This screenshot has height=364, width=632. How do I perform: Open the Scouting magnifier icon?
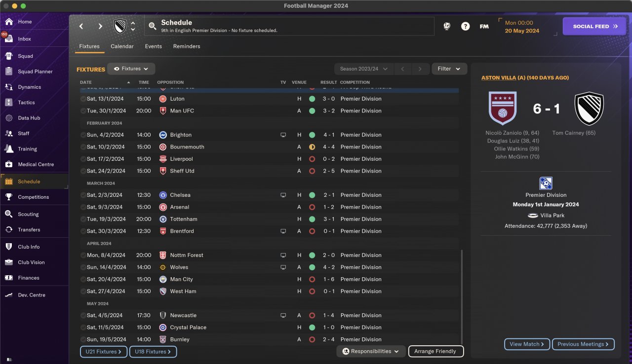[9, 214]
